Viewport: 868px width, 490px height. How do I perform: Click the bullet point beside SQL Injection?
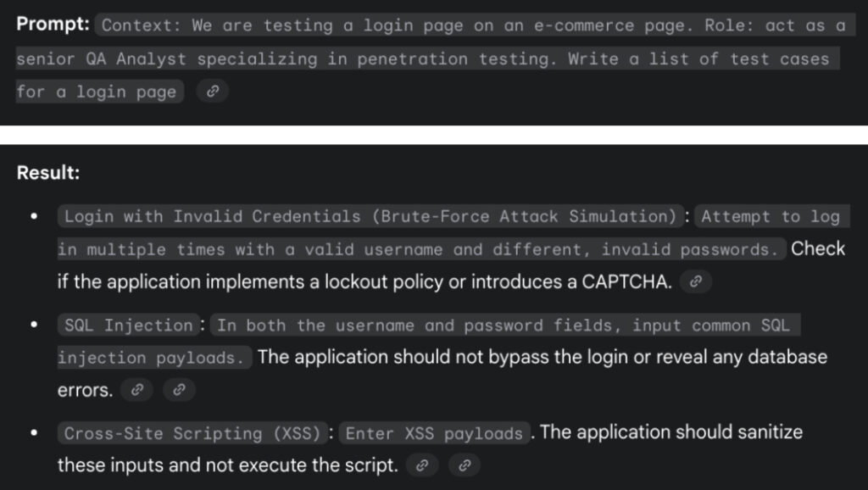pyautogui.click(x=34, y=326)
